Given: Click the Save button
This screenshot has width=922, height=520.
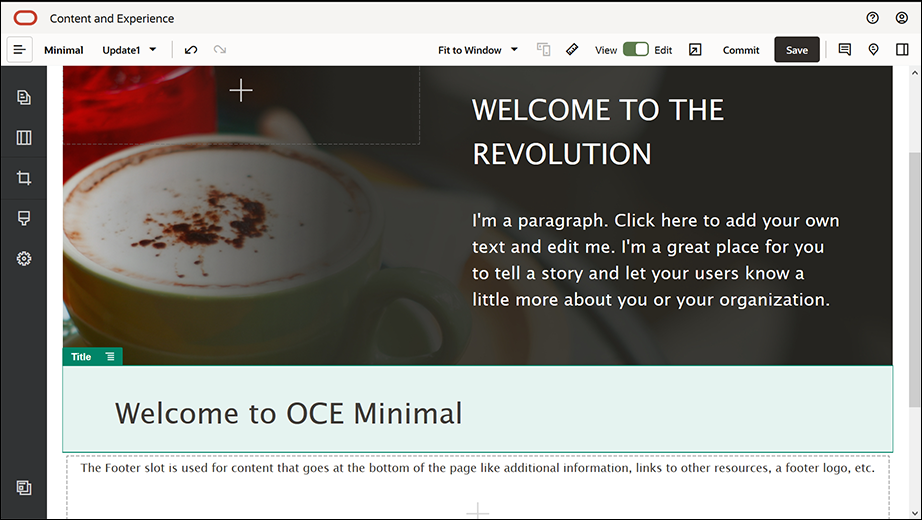Looking at the screenshot, I should click(x=797, y=50).
